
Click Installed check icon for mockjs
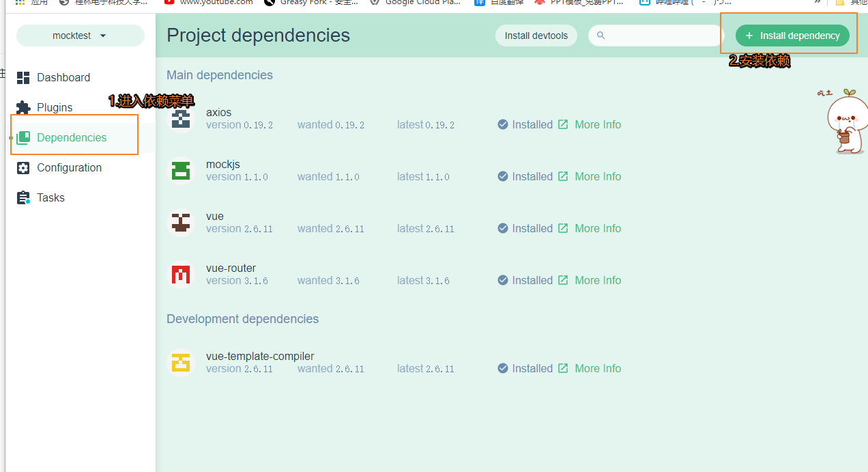(x=503, y=176)
